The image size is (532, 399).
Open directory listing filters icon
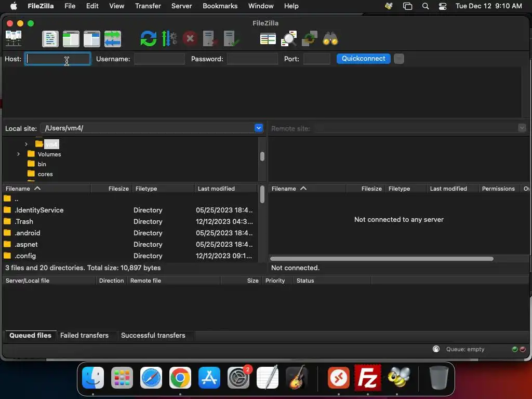tap(268, 38)
